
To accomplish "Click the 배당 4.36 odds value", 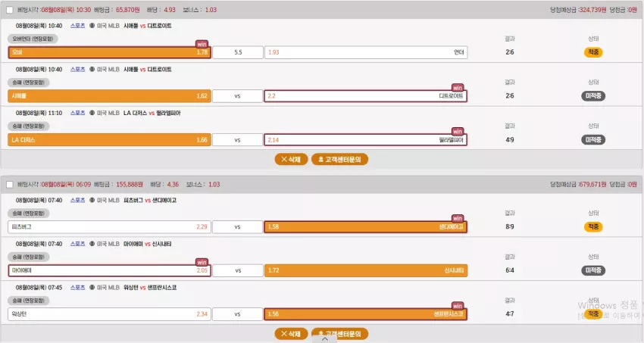I will click(173, 185).
